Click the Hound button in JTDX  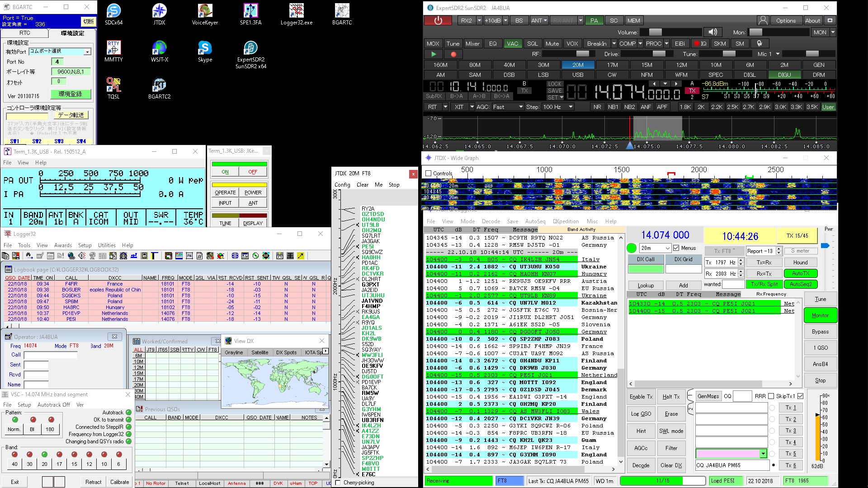pos(800,262)
